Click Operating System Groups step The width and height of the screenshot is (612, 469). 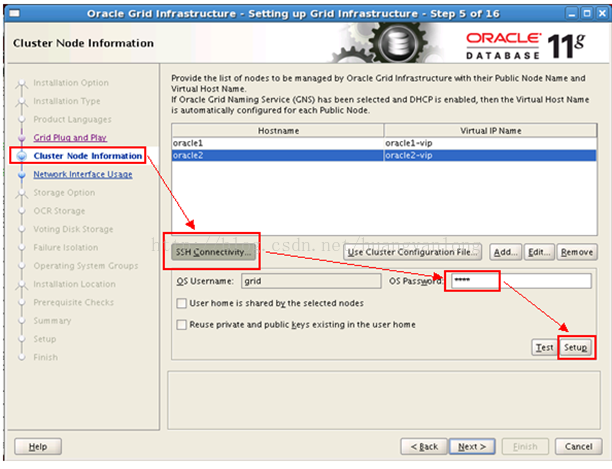pyautogui.click(x=86, y=266)
